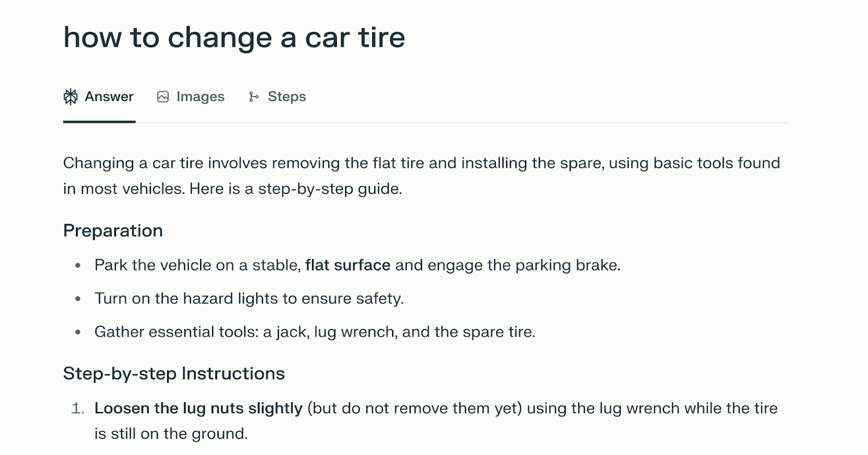The width and height of the screenshot is (868, 455).
Task: Click the bullet listing jack and lug wrench
Action: click(315, 331)
